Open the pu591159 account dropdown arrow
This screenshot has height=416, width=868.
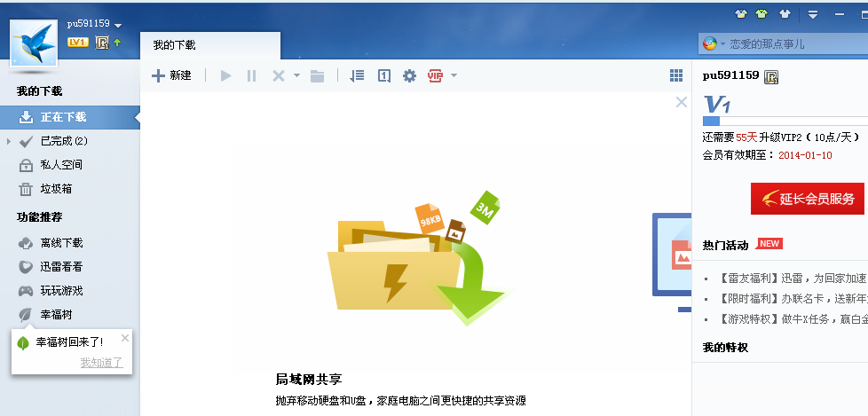point(118,25)
